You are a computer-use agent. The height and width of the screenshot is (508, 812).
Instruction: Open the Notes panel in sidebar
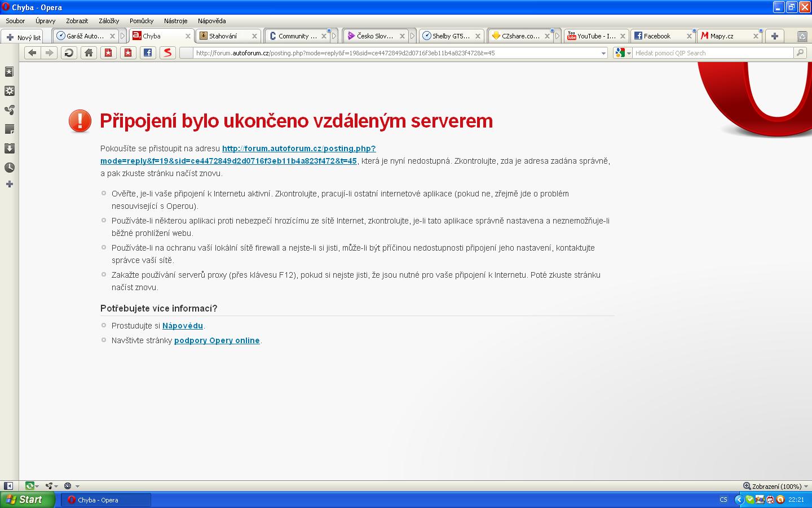coord(9,129)
